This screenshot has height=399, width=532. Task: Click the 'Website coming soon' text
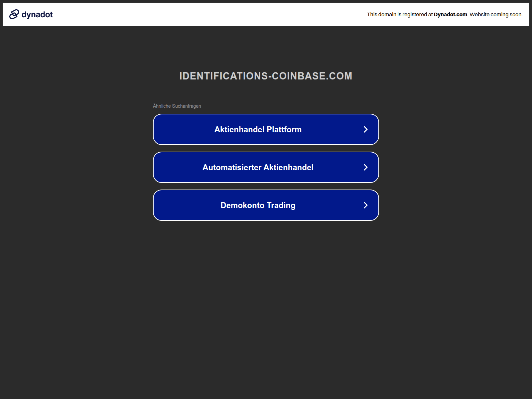[x=496, y=14]
